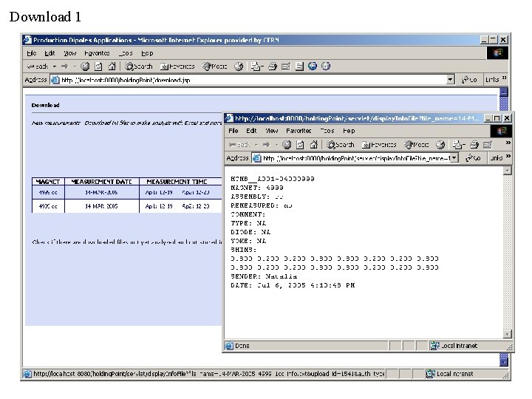Click Mail icon in popup toolbar
The image size is (532, 399).
coord(459,146)
